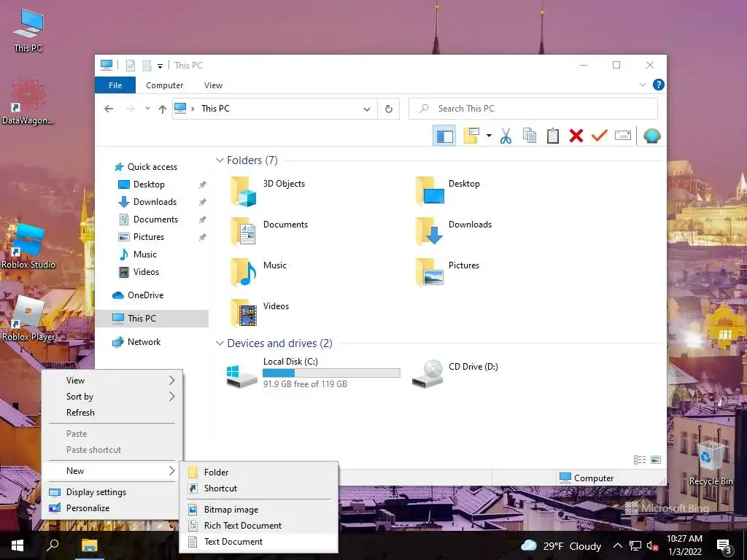Select the Videos folder in Folders group
This screenshot has width=747, height=560.
click(x=259, y=314)
